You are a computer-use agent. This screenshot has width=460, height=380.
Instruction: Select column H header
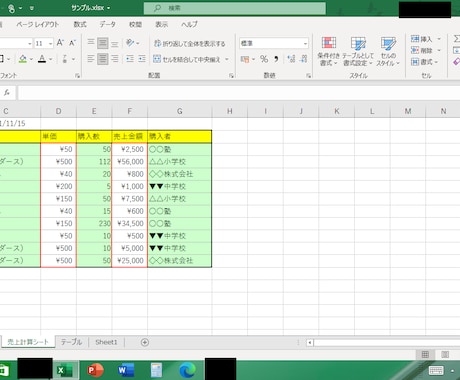coord(230,111)
